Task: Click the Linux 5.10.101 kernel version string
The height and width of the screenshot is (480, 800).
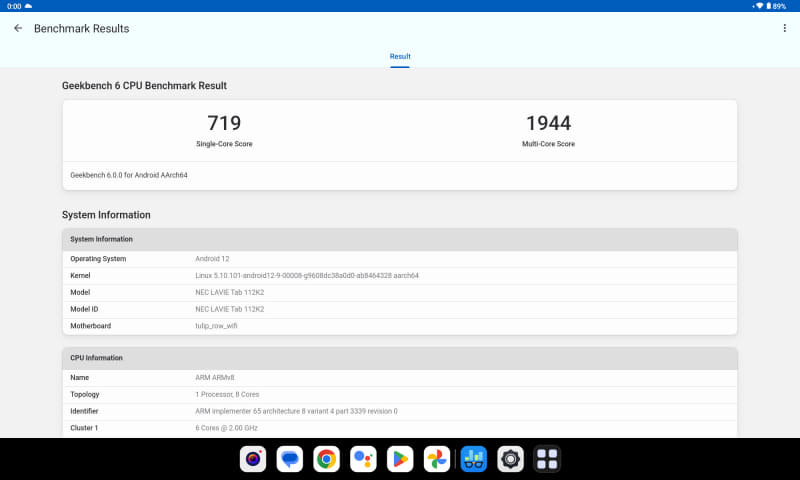Action: click(x=307, y=275)
